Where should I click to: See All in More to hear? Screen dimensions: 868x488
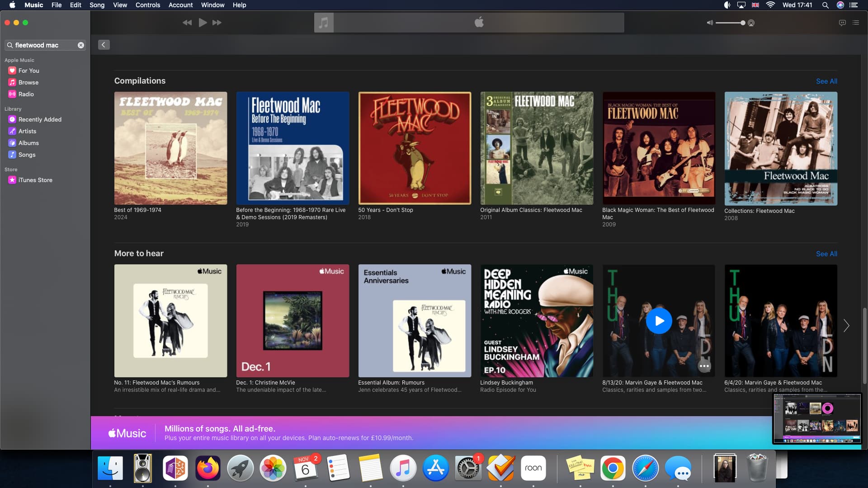826,254
